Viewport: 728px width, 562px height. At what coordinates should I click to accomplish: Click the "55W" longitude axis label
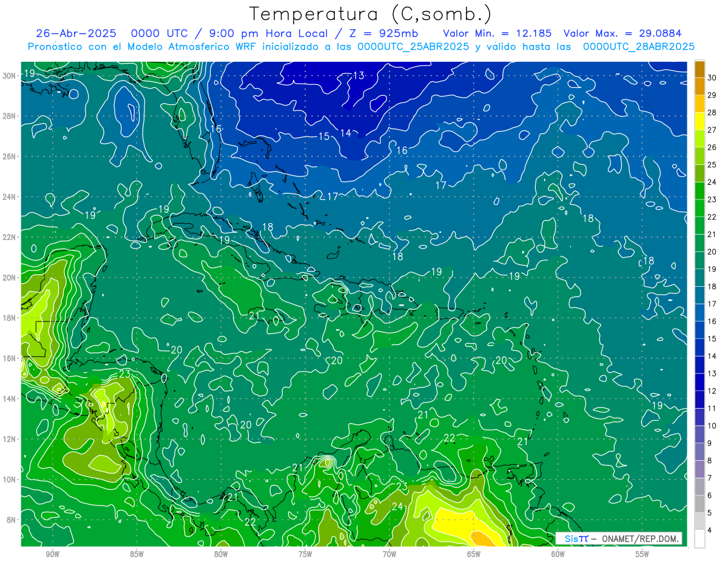click(x=642, y=554)
